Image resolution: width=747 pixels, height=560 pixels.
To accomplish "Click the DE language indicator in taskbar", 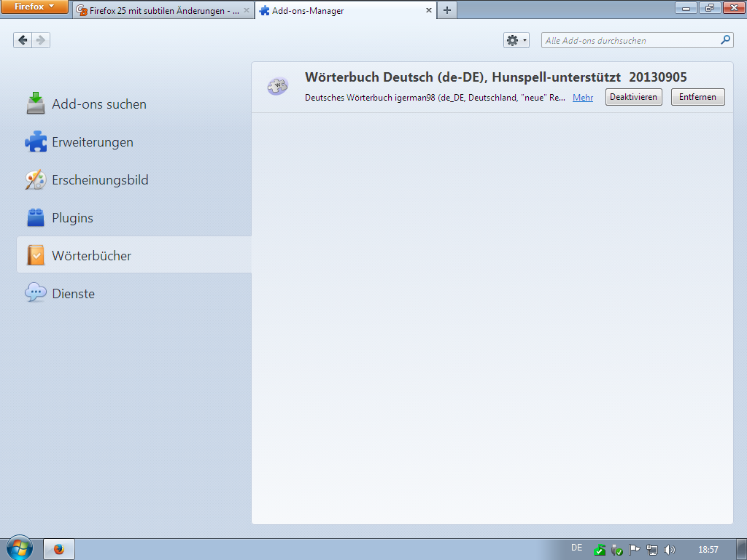I will coord(576,548).
